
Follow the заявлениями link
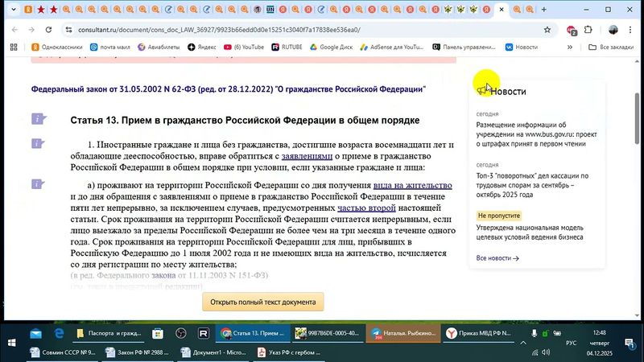(307, 156)
